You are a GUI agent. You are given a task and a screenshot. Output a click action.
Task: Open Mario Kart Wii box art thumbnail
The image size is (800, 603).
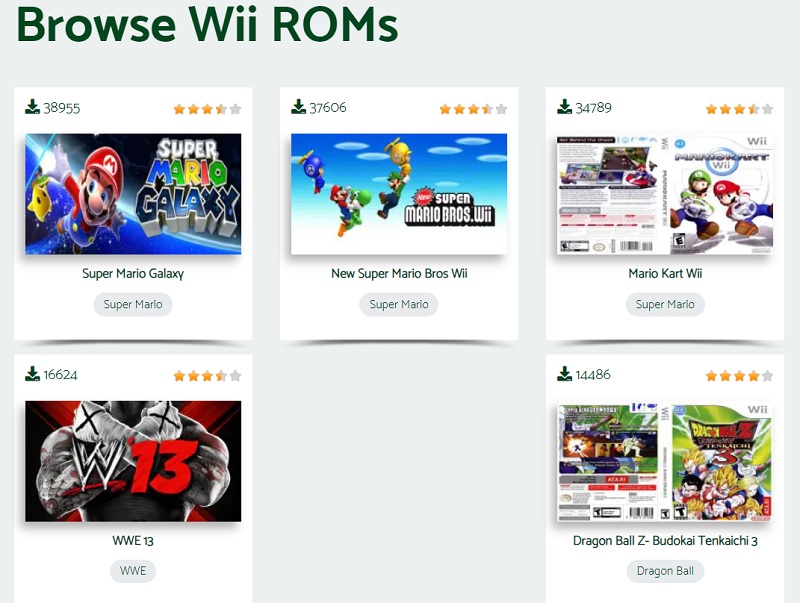pos(665,194)
